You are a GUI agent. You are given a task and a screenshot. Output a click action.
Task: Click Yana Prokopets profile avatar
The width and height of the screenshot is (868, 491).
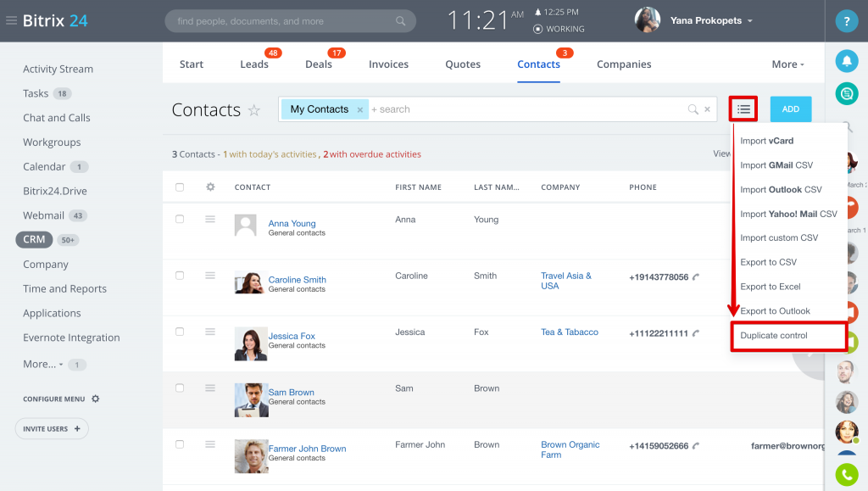click(647, 20)
